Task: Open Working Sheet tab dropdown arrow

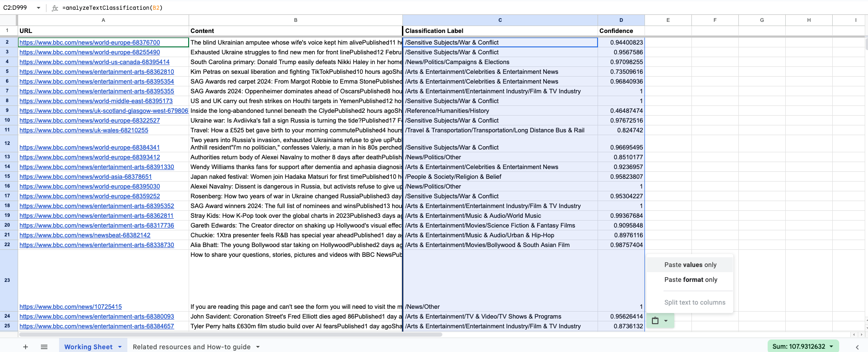Action: 120,347
